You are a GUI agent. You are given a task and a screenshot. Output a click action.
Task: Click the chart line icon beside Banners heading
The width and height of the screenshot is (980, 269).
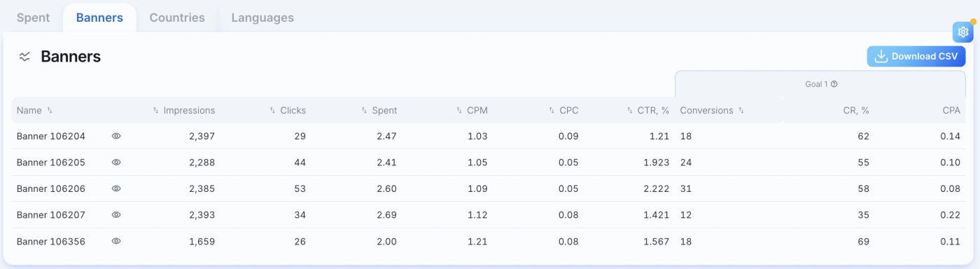24,57
